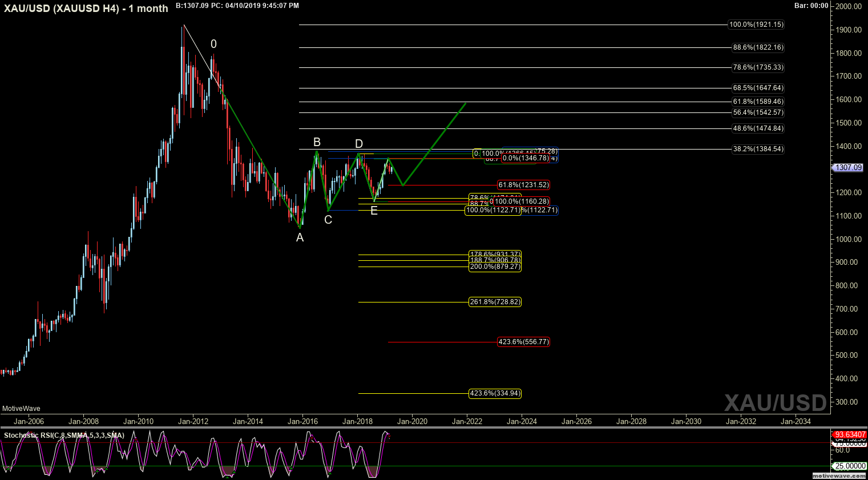
Task: Click the 78.6%(1735.33) Fibonacci label
Action: coord(758,67)
